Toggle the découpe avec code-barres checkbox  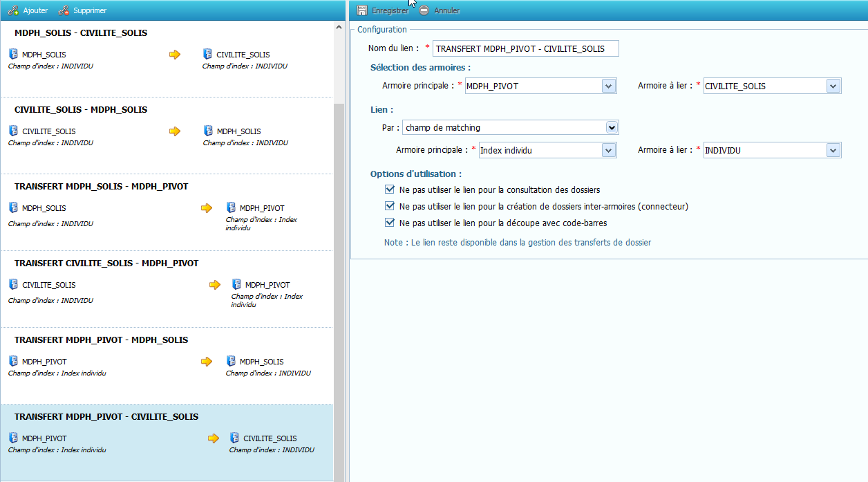(x=390, y=223)
